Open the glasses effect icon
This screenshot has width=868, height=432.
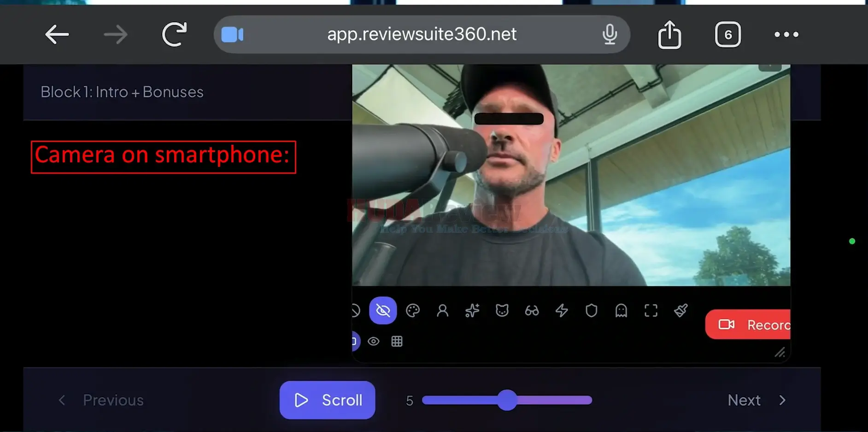(532, 310)
